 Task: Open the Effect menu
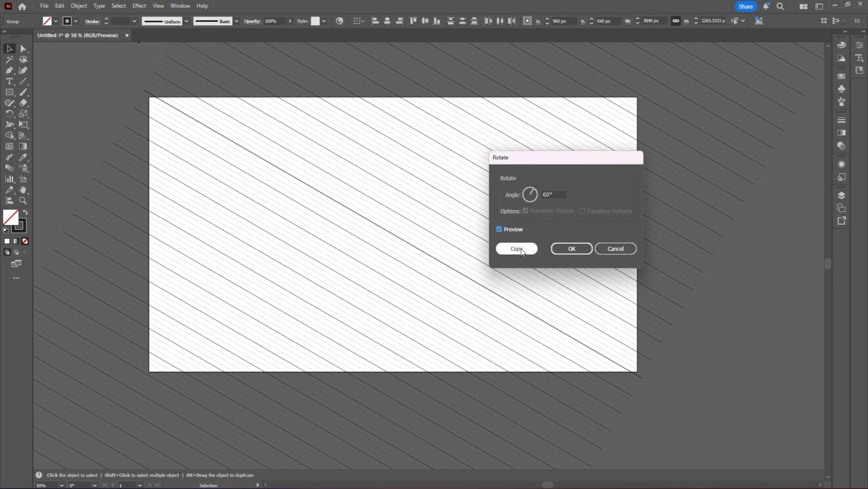click(x=139, y=5)
